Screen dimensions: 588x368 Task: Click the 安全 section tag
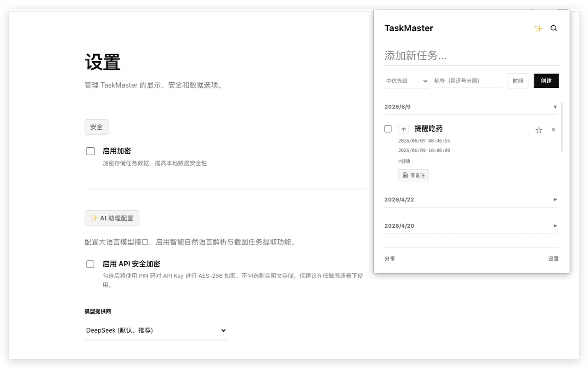point(96,127)
